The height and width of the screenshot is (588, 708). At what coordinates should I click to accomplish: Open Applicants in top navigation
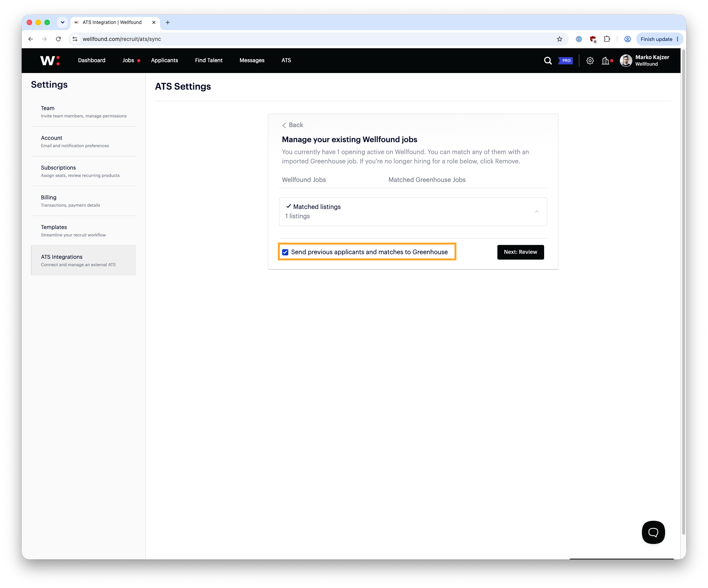165,60
